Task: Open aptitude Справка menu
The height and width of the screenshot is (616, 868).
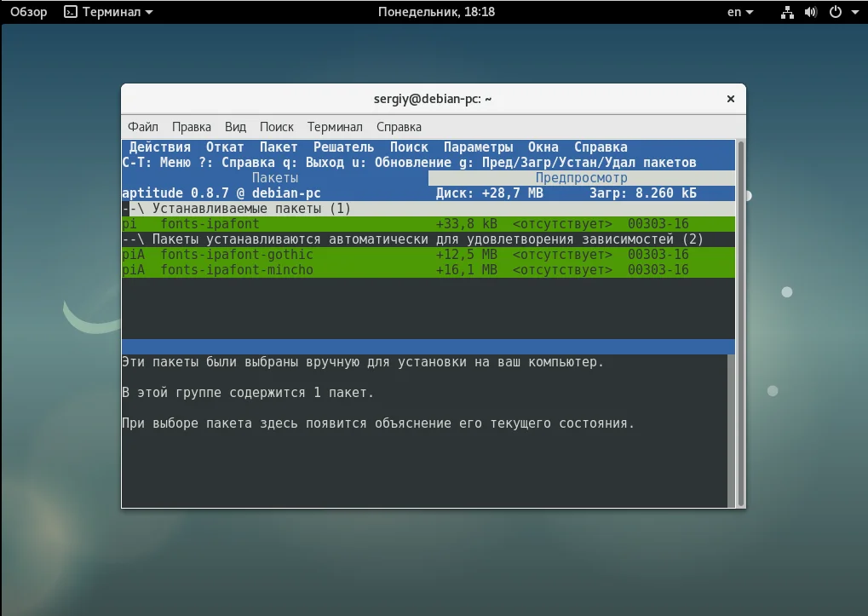Action: point(601,147)
